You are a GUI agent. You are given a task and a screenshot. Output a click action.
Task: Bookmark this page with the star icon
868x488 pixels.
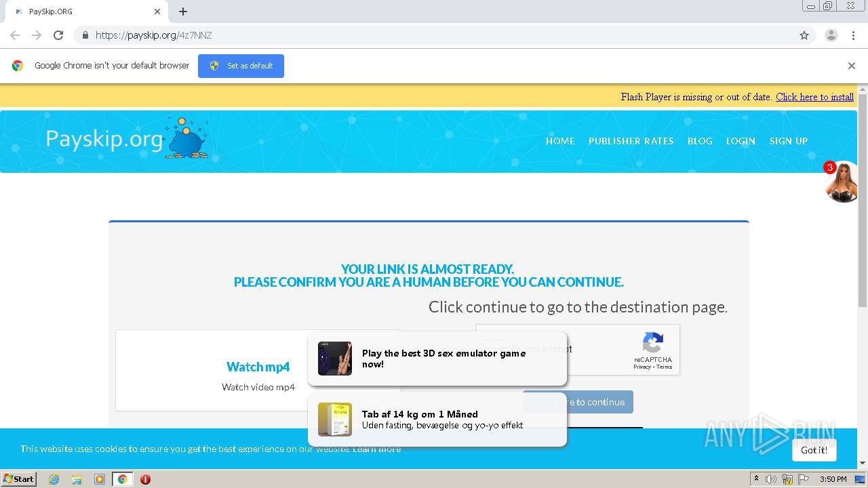[x=804, y=35]
